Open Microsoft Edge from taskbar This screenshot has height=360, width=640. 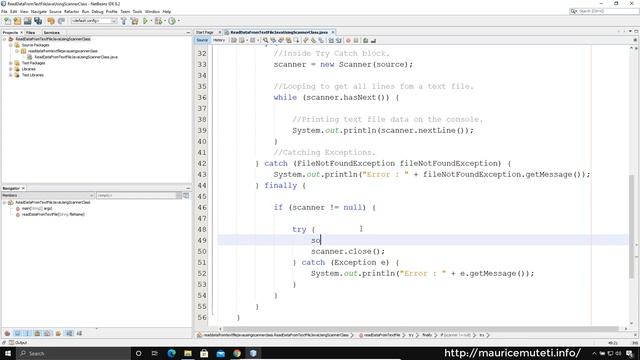tap(171, 353)
